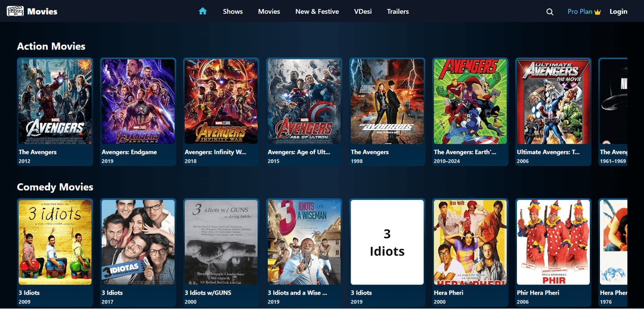Click the title 'Phir Hera Pheri'
Viewport: 644px width, 309px height.
(x=538, y=293)
